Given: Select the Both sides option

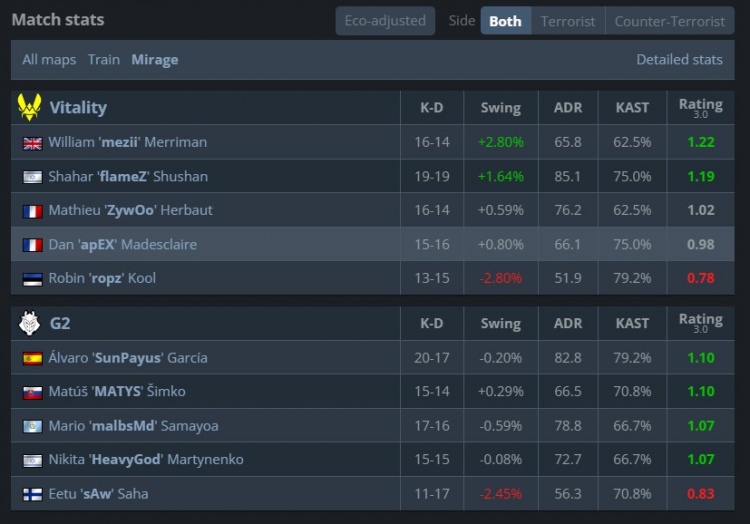Looking at the screenshot, I should 505,21.
